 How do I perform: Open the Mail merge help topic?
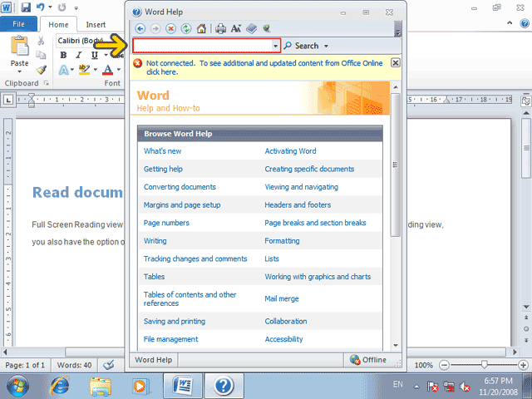(x=282, y=298)
